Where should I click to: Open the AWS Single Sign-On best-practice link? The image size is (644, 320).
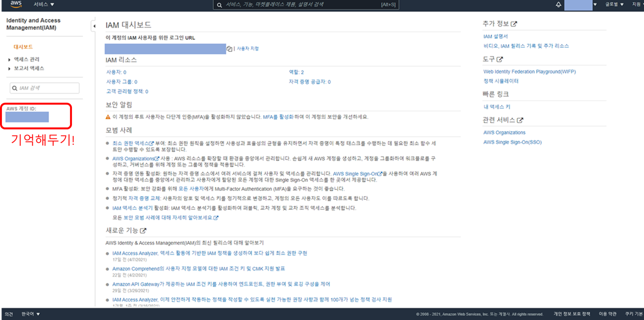pos(357,174)
